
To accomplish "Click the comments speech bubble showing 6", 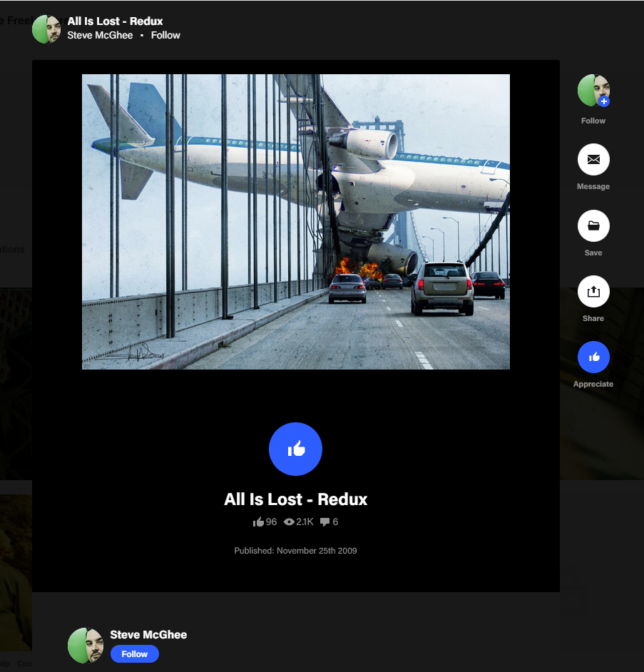I will [x=325, y=522].
